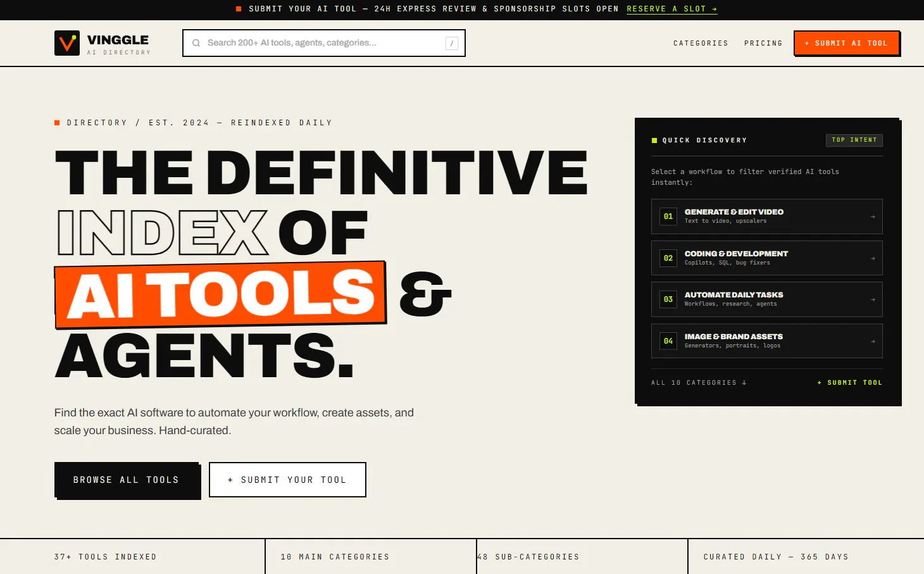The width and height of the screenshot is (924, 574).
Task: Click the Vinggle AI Directory wordmark
Action: click(x=119, y=44)
